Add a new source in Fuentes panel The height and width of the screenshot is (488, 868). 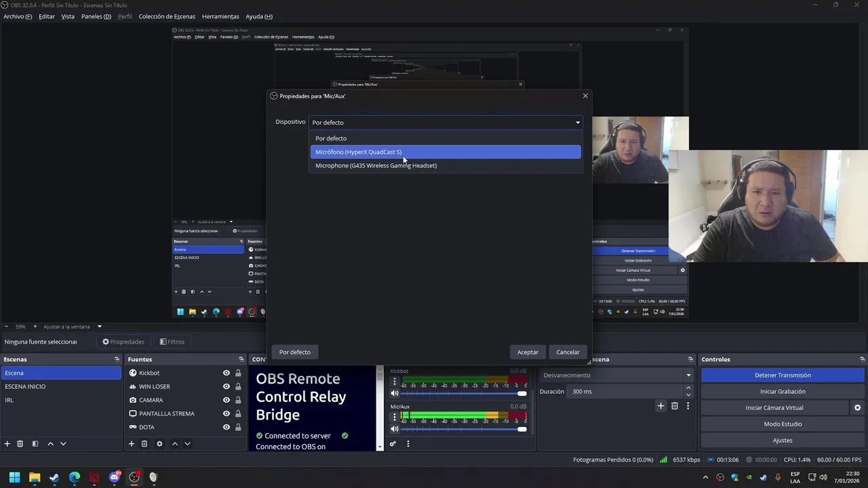pos(132,444)
